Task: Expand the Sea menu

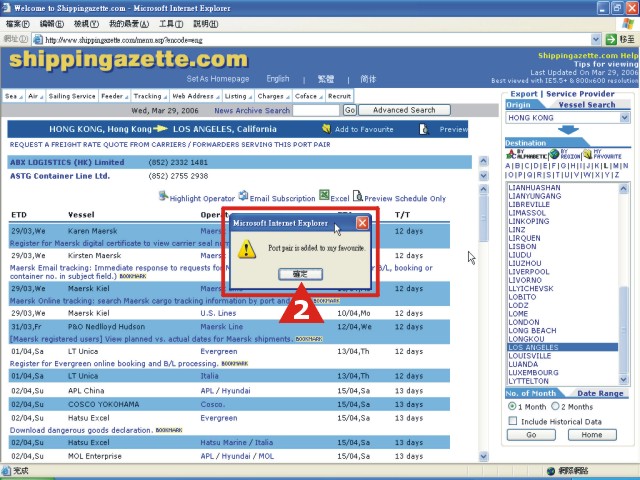Action: [13, 96]
